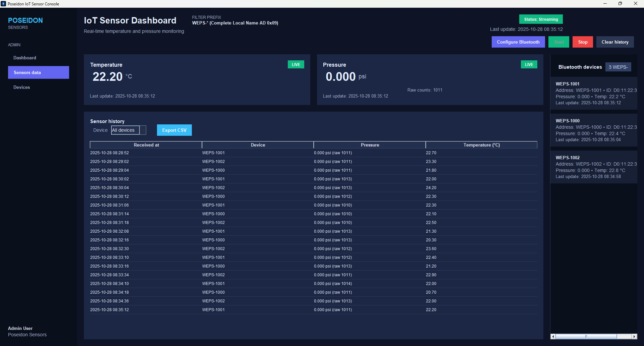
Task: Click the Received at column header
Action: point(146,145)
